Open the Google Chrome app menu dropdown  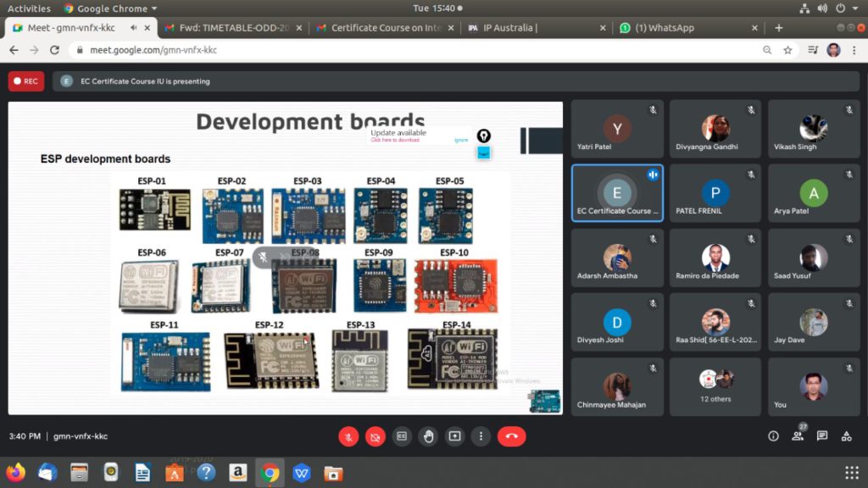click(111, 8)
